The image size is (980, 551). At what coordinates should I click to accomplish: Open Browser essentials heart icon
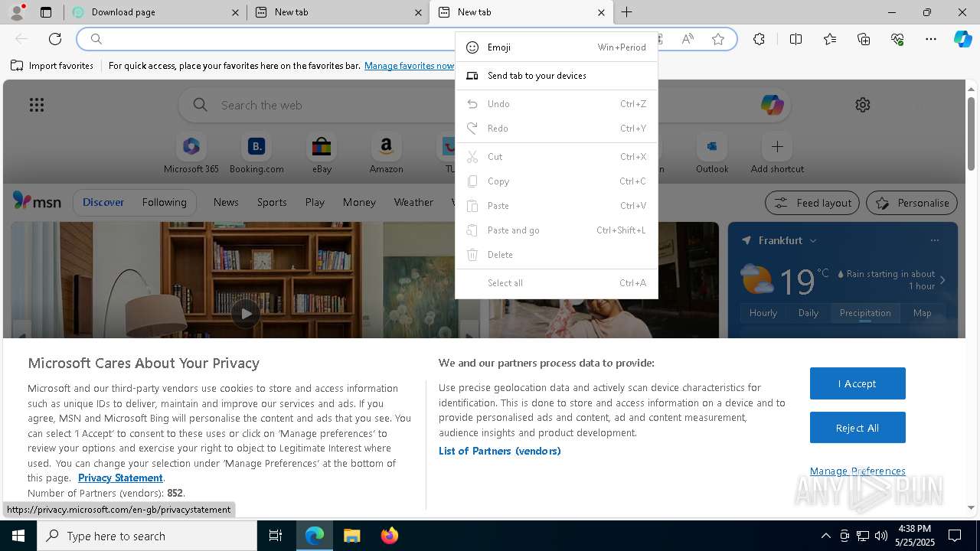click(897, 39)
